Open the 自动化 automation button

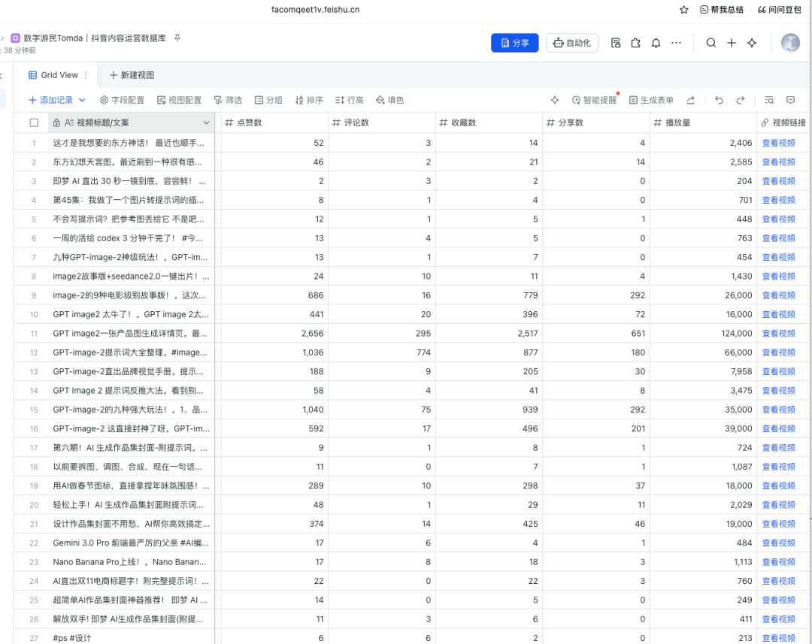coord(571,43)
